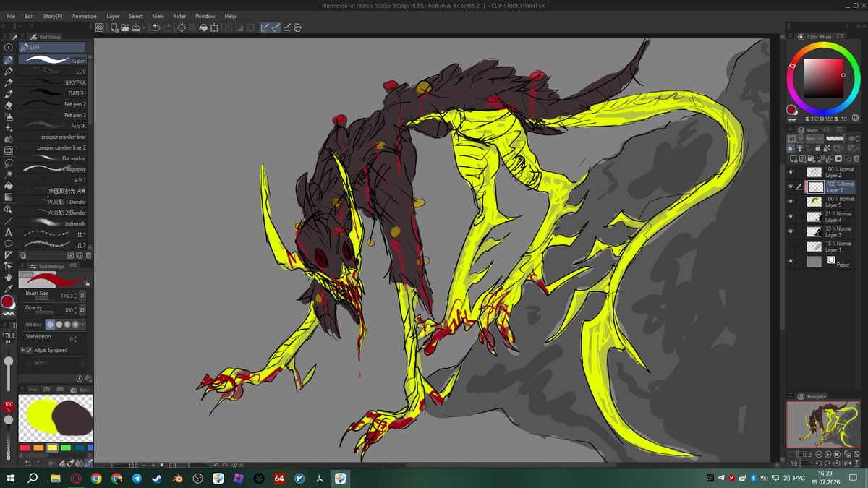Image resolution: width=868 pixels, height=488 pixels.
Task: Click the Open file icon in command bar
Action: (125, 27)
